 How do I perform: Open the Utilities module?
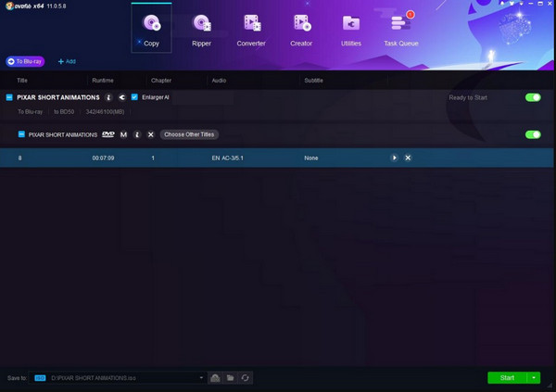[x=351, y=31]
